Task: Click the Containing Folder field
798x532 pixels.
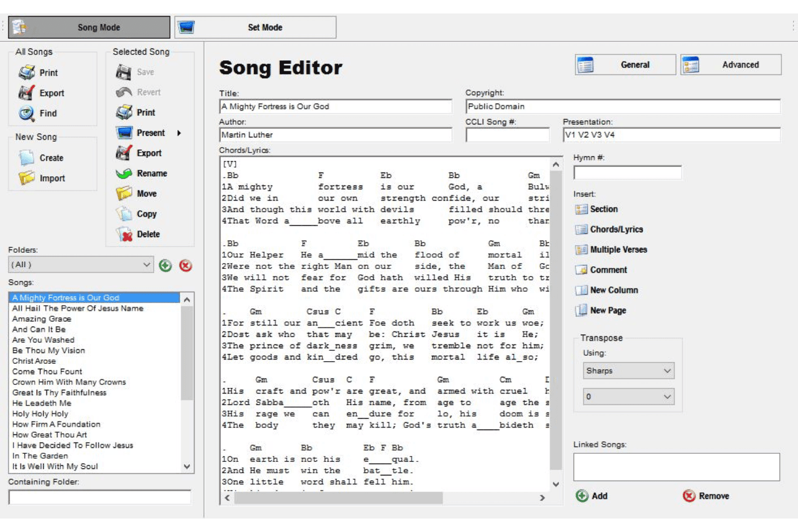Action: pyautogui.click(x=100, y=497)
